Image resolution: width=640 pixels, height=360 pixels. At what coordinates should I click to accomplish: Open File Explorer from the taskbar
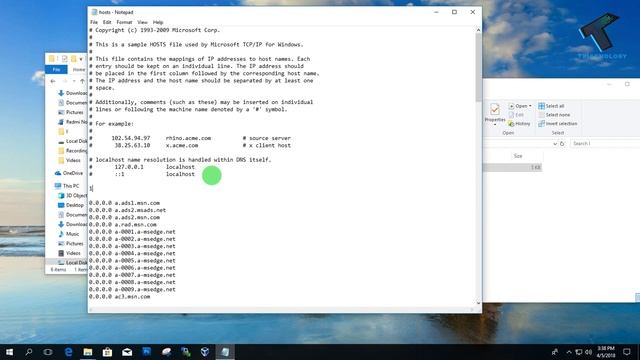tap(88, 352)
